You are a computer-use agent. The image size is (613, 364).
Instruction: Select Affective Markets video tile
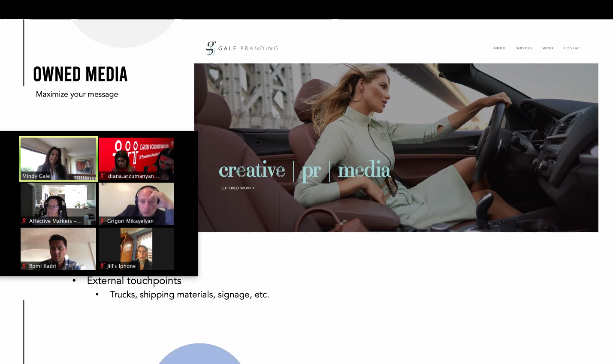58,204
